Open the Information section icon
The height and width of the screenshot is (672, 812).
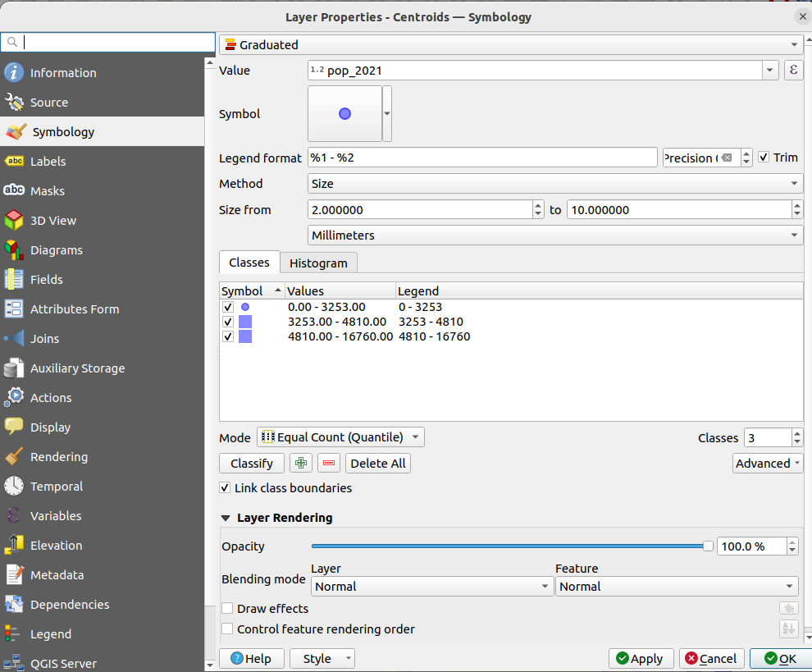(14, 72)
